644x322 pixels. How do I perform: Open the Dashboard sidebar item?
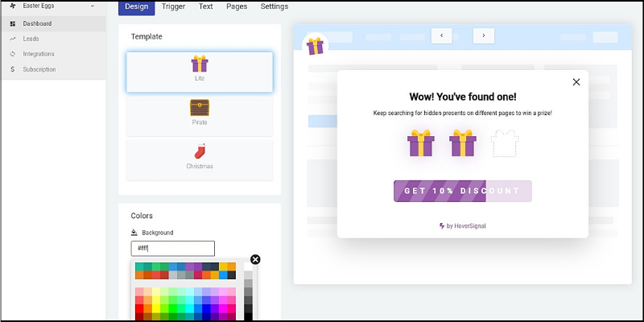click(53, 23)
